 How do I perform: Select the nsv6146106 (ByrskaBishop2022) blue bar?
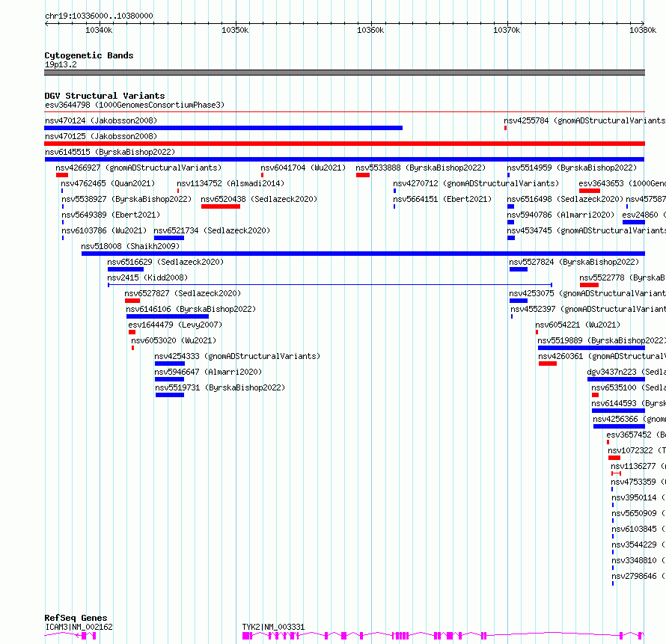click(x=168, y=316)
